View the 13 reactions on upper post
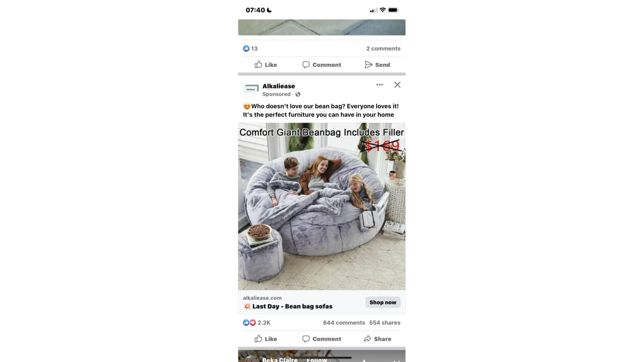This screenshot has width=644, height=362. [250, 49]
